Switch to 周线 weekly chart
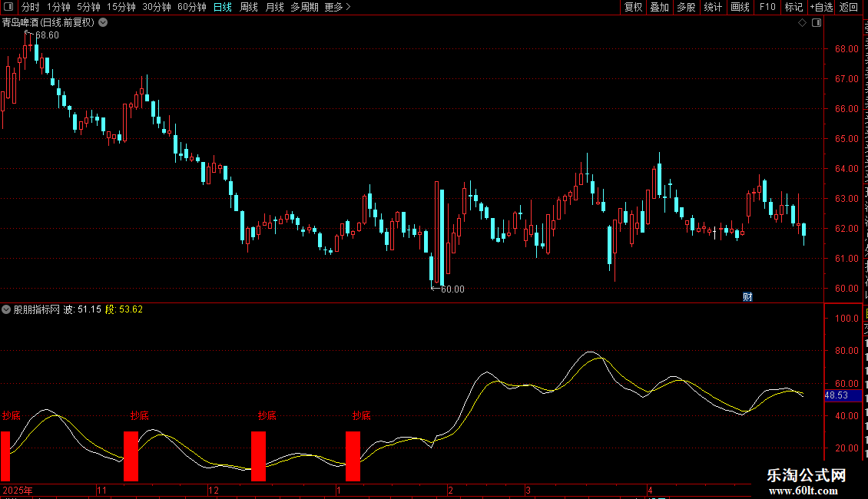 249,7
